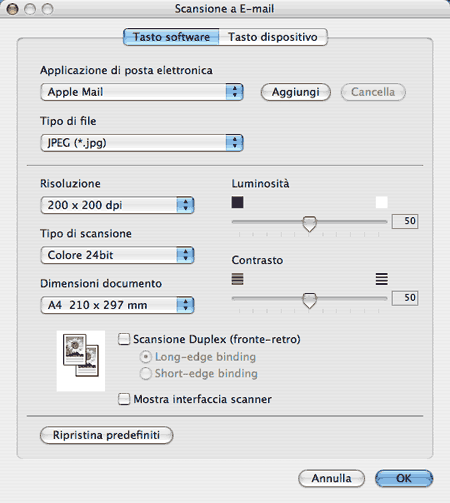The height and width of the screenshot is (503, 450).
Task: Click the white brightness square icon
Action: (x=382, y=202)
